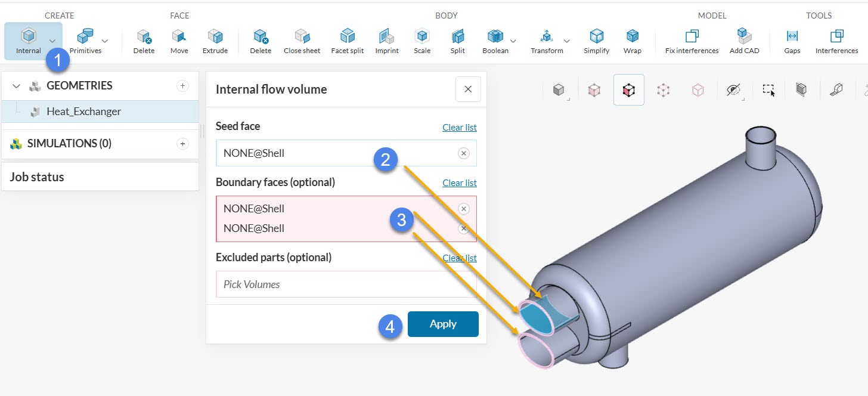The width and height of the screenshot is (868, 396).
Task: Select the Facet split tool
Action: pyautogui.click(x=348, y=41)
